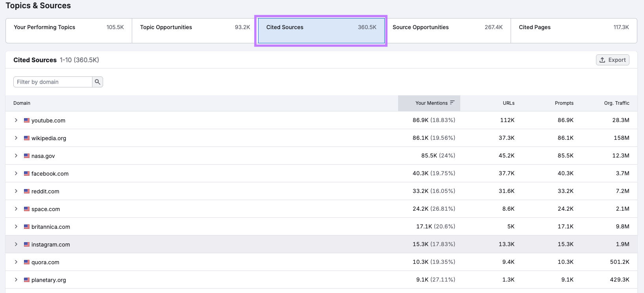Click the 158M organic traffic value
The width and height of the screenshot is (644, 293).
tap(622, 138)
